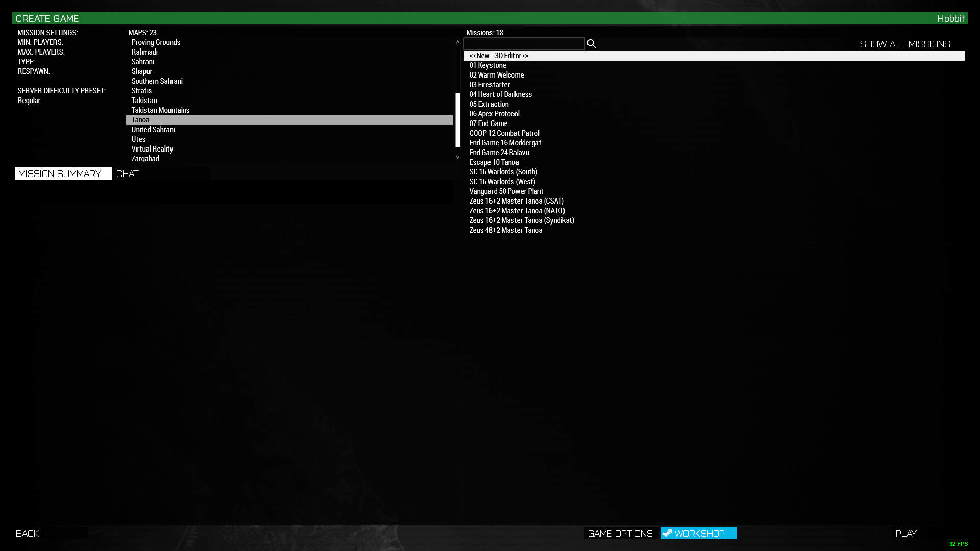Select mission Escape 10 Tanoa

[494, 162]
